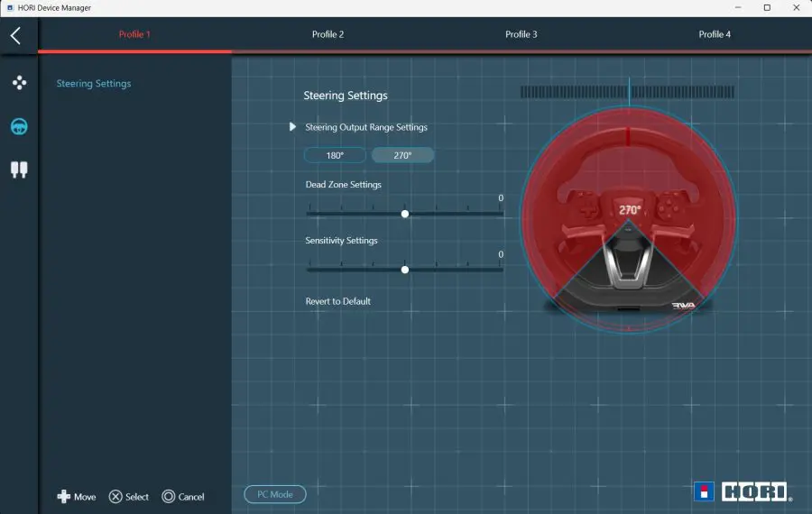Open button assignment controller icon

(19, 83)
